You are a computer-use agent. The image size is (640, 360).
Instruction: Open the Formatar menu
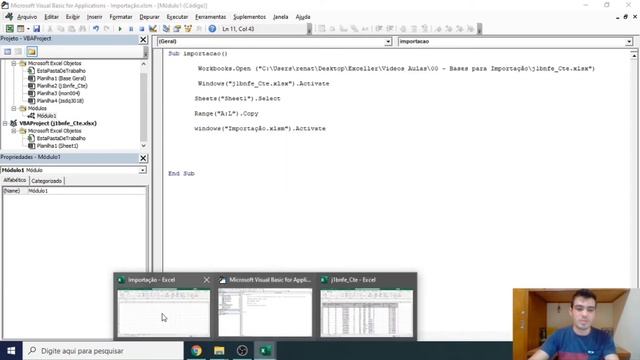121,17
